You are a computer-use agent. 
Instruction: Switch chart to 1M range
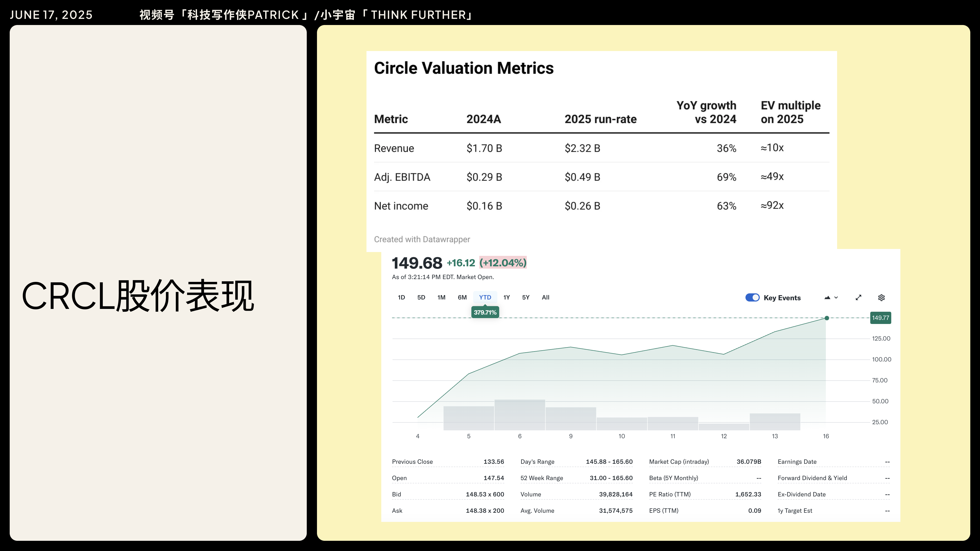(x=441, y=297)
